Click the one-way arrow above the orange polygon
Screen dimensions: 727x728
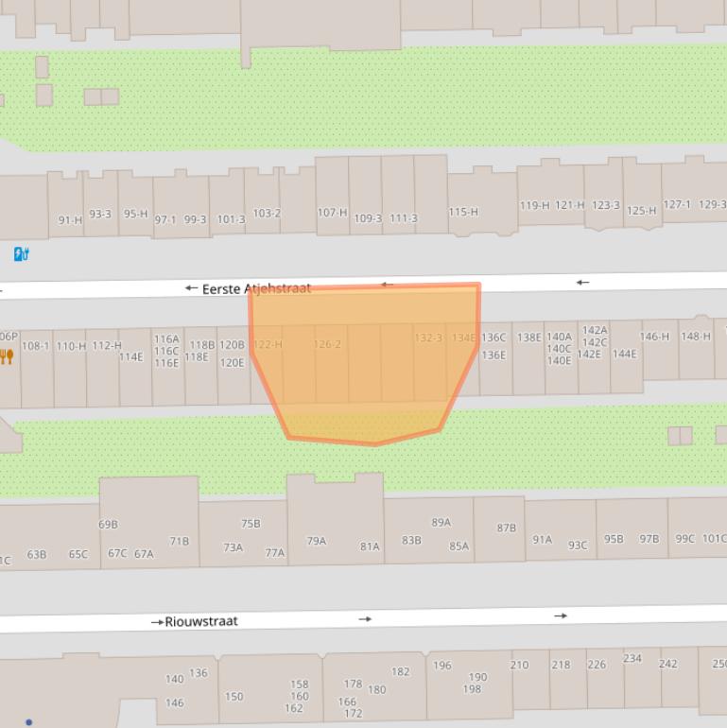tap(387, 284)
